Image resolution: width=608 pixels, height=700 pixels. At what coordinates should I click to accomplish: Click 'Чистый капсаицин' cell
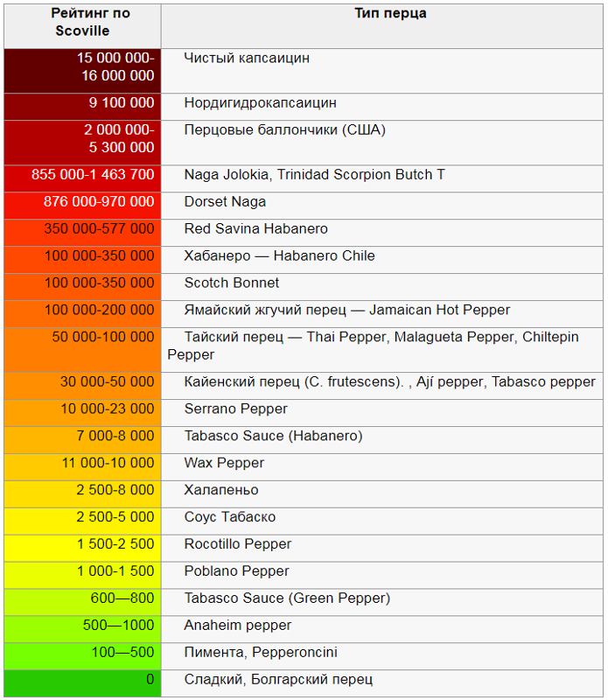tap(382, 71)
